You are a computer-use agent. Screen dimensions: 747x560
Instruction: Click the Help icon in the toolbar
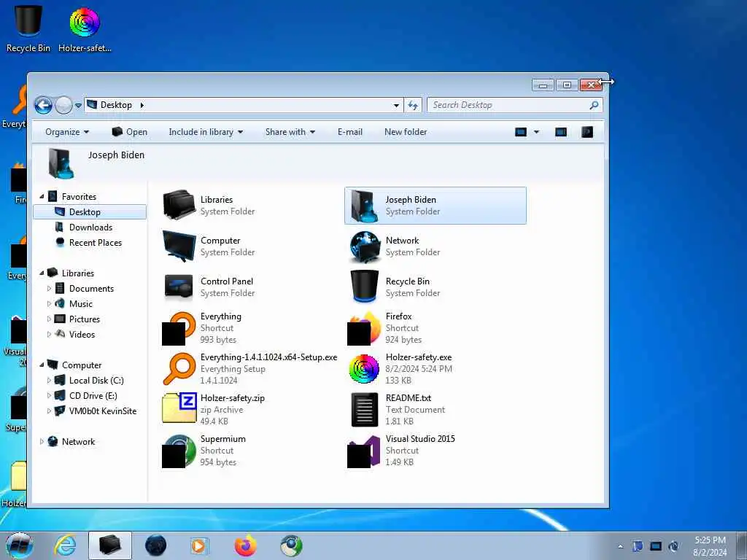tap(587, 132)
